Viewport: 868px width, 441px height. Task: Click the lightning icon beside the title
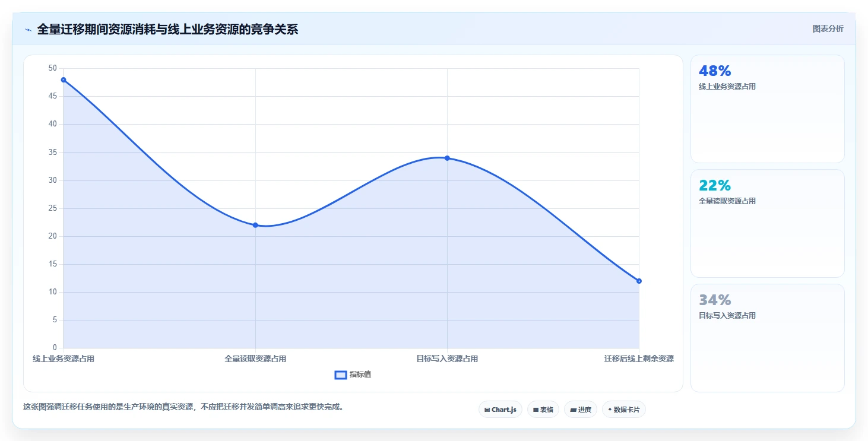coord(28,30)
